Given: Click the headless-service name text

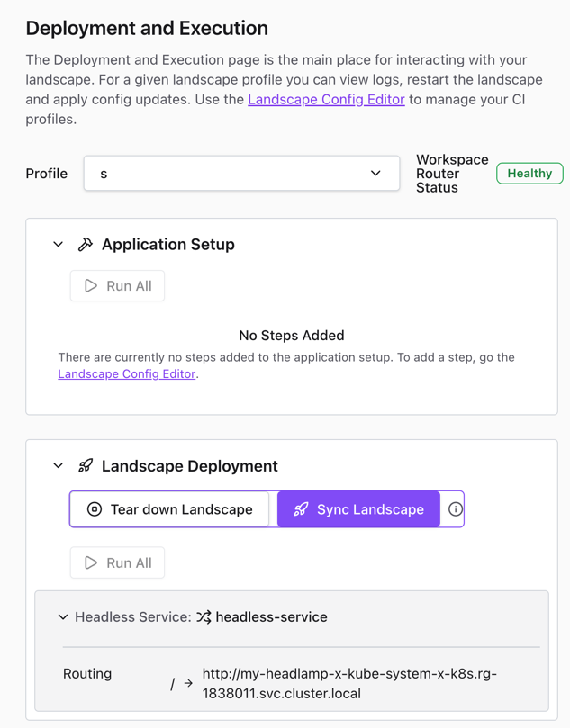Looking at the screenshot, I should 271,617.
